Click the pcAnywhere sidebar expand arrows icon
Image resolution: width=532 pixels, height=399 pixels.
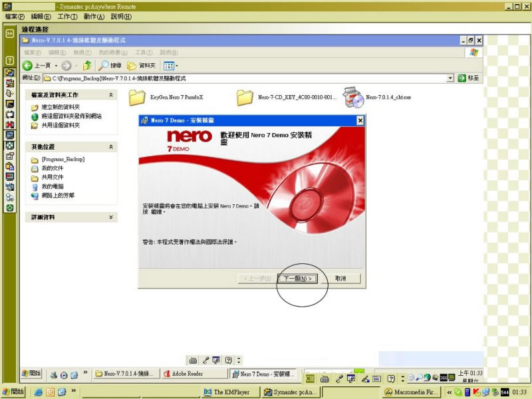click(x=10, y=33)
